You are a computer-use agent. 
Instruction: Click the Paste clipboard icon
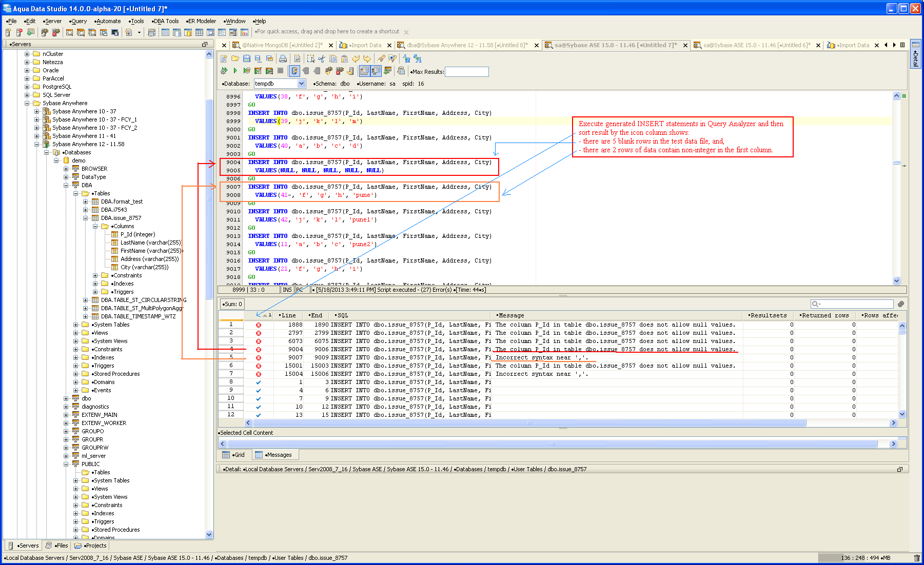pos(344,58)
